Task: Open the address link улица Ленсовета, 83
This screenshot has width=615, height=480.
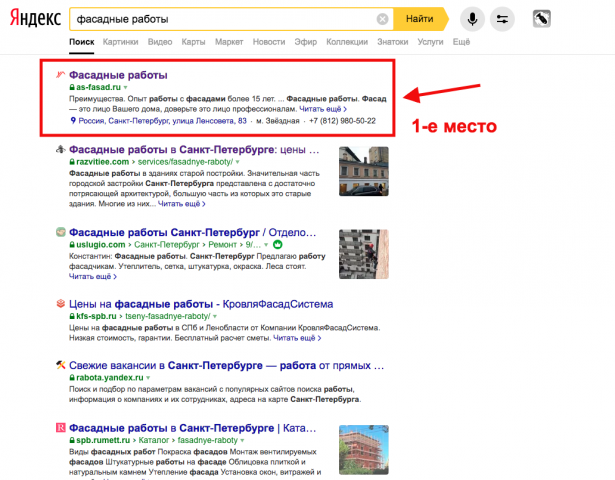Action: click(x=162, y=121)
